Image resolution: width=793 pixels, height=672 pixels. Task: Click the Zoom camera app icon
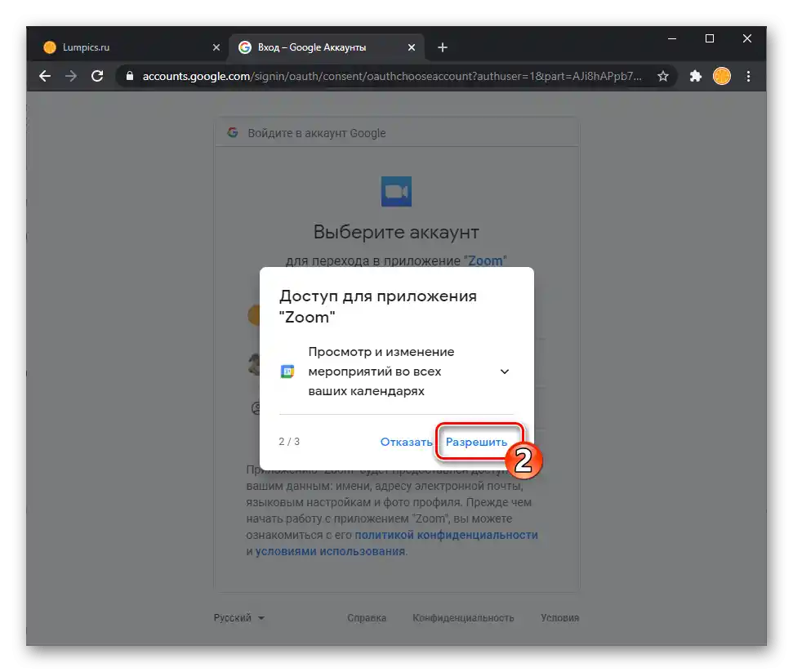coord(396,191)
